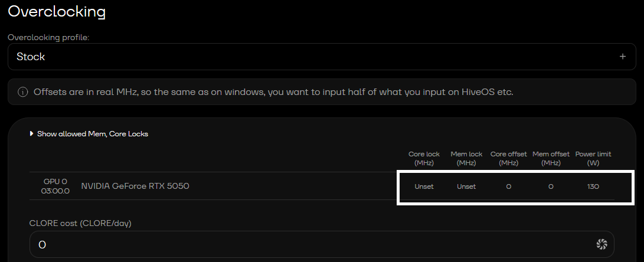Edit the Core offset value for GPU 0

(508, 186)
